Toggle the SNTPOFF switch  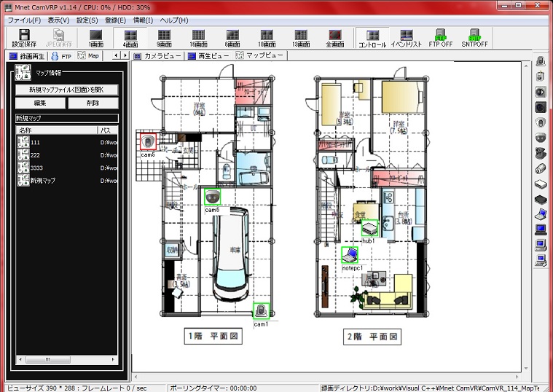[475, 38]
